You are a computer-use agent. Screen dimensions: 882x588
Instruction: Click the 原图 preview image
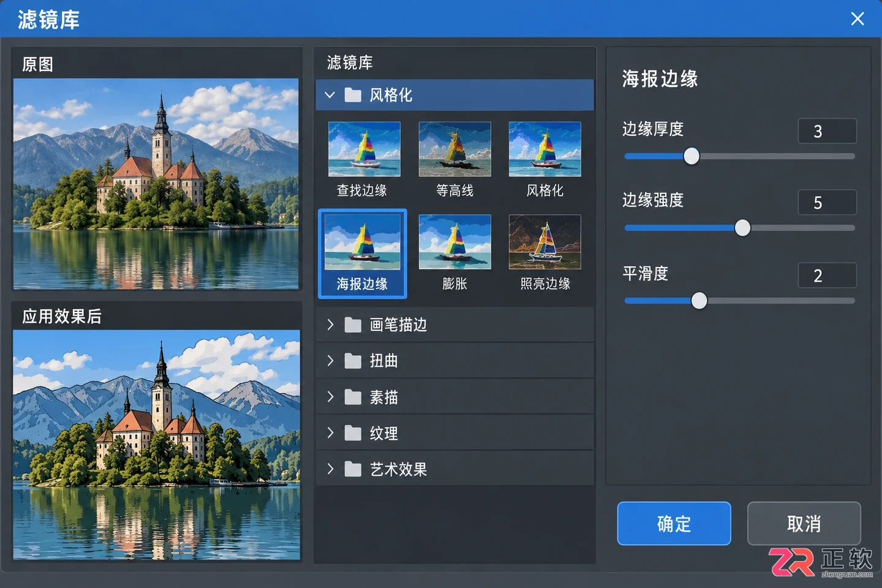[x=156, y=184]
